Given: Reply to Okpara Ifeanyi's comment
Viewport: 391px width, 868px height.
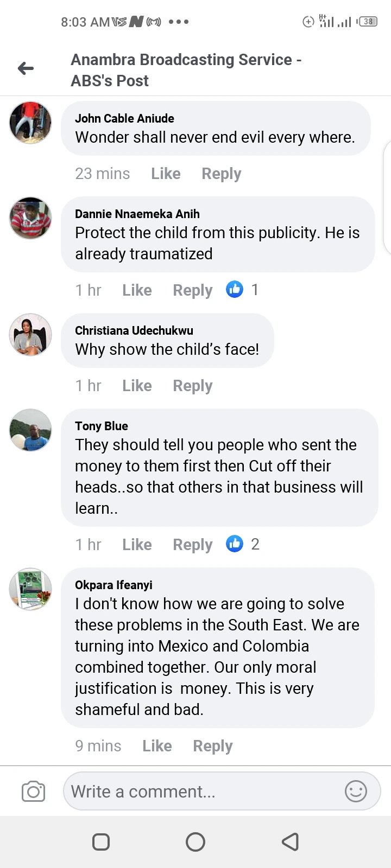Looking at the screenshot, I should tap(212, 746).
